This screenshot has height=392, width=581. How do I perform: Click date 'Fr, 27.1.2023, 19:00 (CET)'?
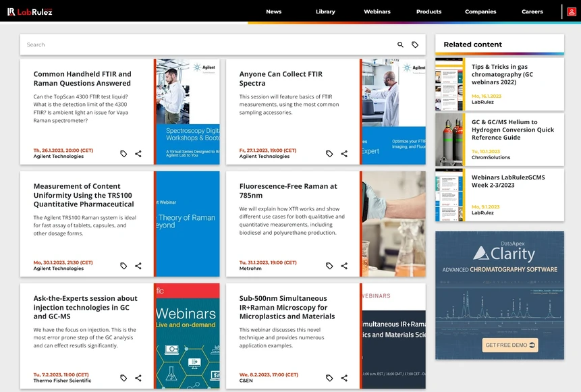coord(268,150)
